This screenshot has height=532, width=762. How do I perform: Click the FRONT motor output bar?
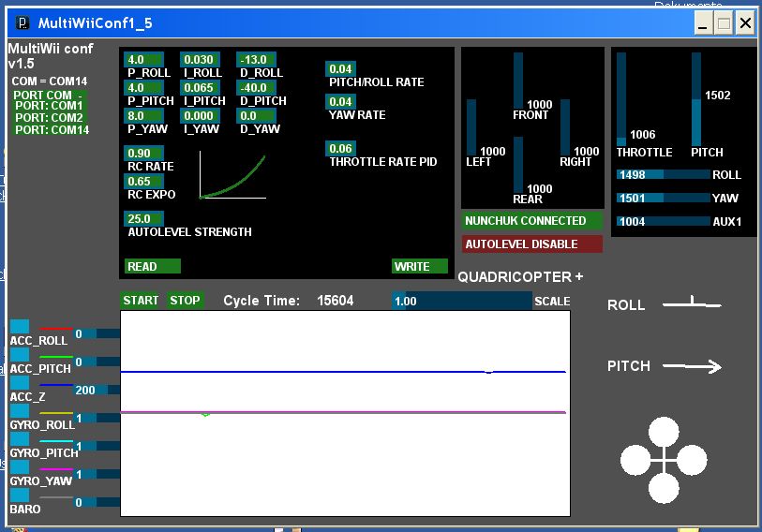(518, 81)
